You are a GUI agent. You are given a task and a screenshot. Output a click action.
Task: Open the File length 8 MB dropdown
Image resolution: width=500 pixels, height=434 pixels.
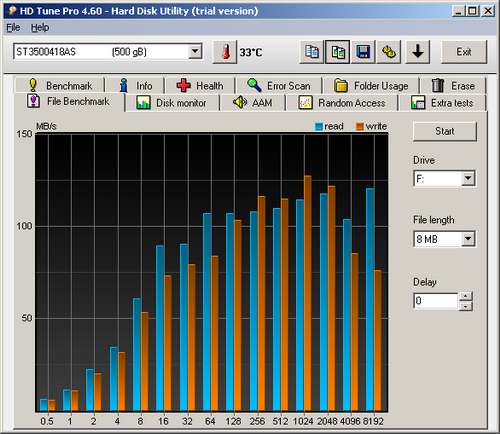[x=468, y=239]
